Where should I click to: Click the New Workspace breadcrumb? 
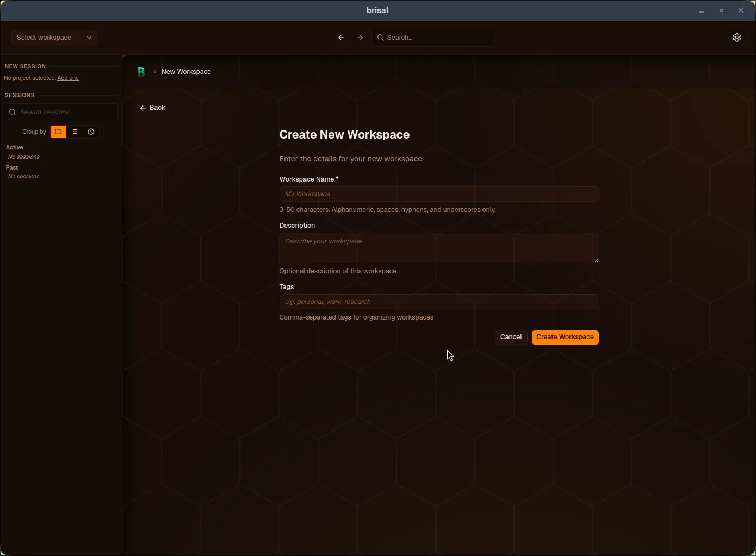(186, 72)
